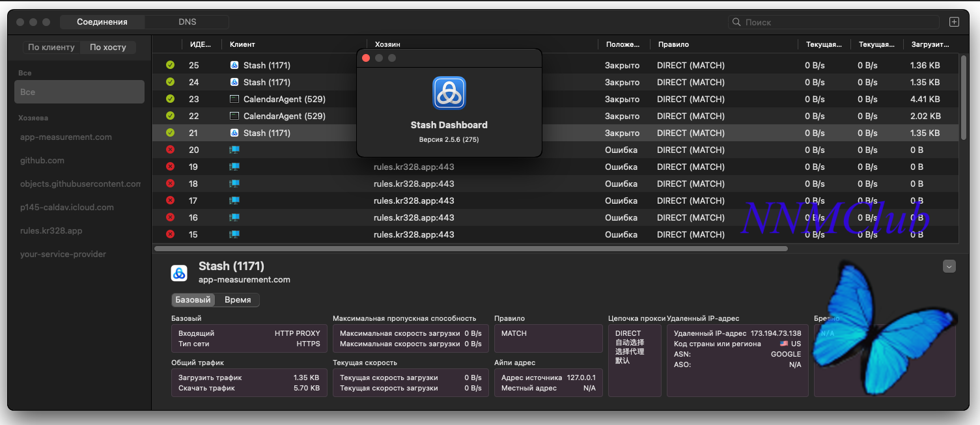Sort by the Правило column header
The image size is (980, 425).
click(673, 44)
